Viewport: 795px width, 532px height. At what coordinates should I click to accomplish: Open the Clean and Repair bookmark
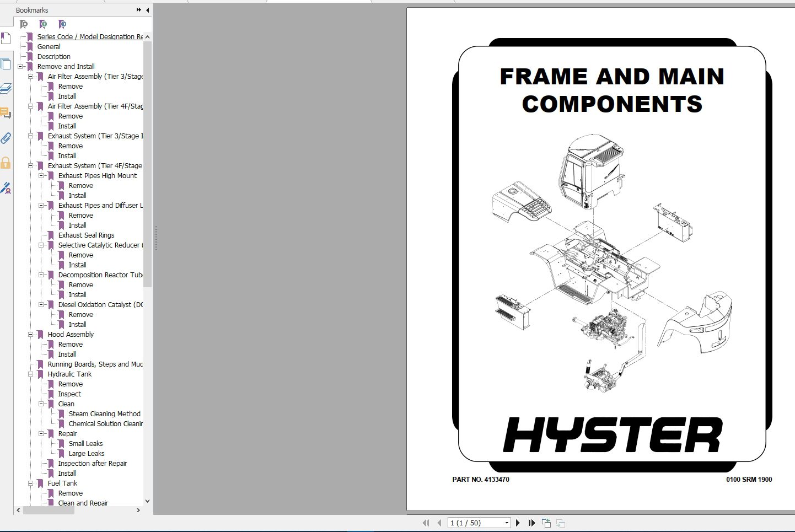coord(83,503)
